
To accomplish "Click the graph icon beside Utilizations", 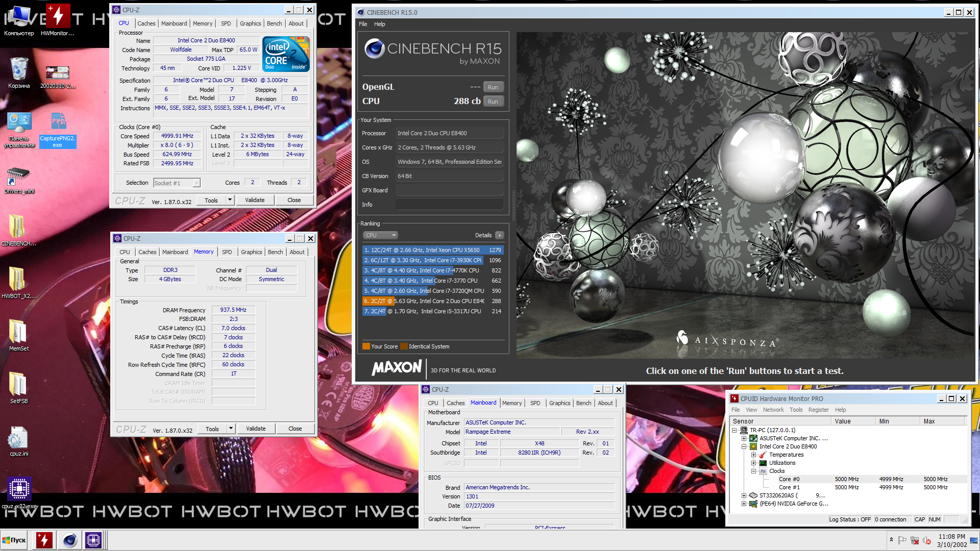I will [763, 463].
